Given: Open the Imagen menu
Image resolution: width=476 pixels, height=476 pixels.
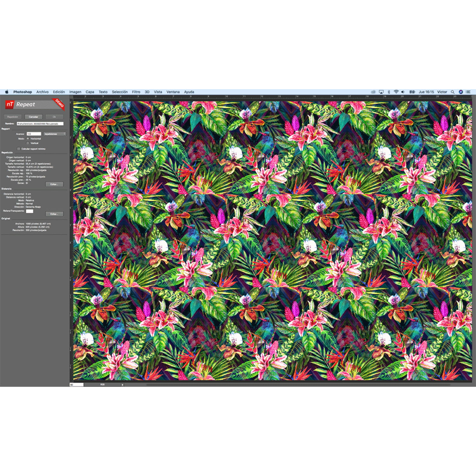Looking at the screenshot, I should click(x=75, y=92).
